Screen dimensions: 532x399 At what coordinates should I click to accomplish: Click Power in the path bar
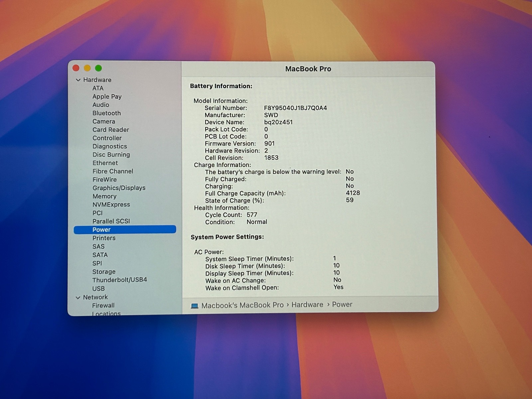[342, 304]
